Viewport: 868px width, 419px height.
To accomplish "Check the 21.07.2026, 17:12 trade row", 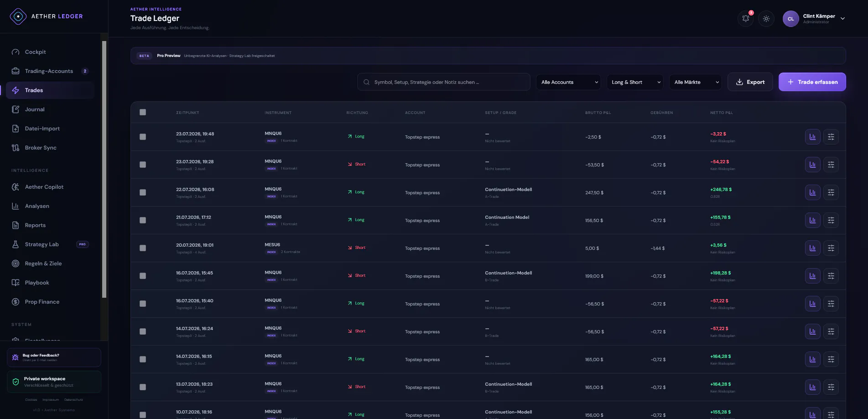I will click(x=143, y=220).
